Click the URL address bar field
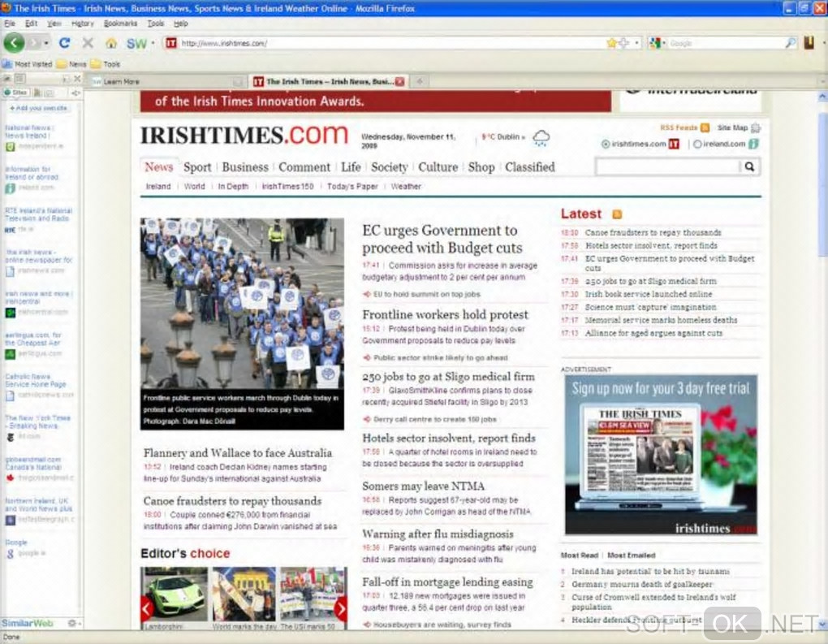Viewport: 828px width, 644px height. tap(390, 43)
